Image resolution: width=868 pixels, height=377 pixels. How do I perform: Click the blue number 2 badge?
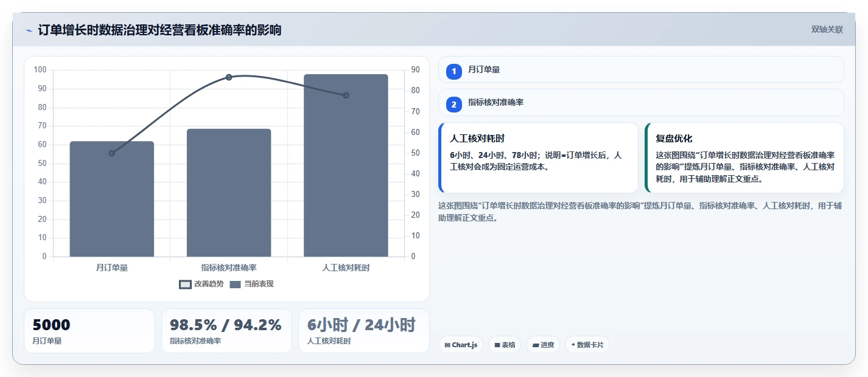(453, 105)
